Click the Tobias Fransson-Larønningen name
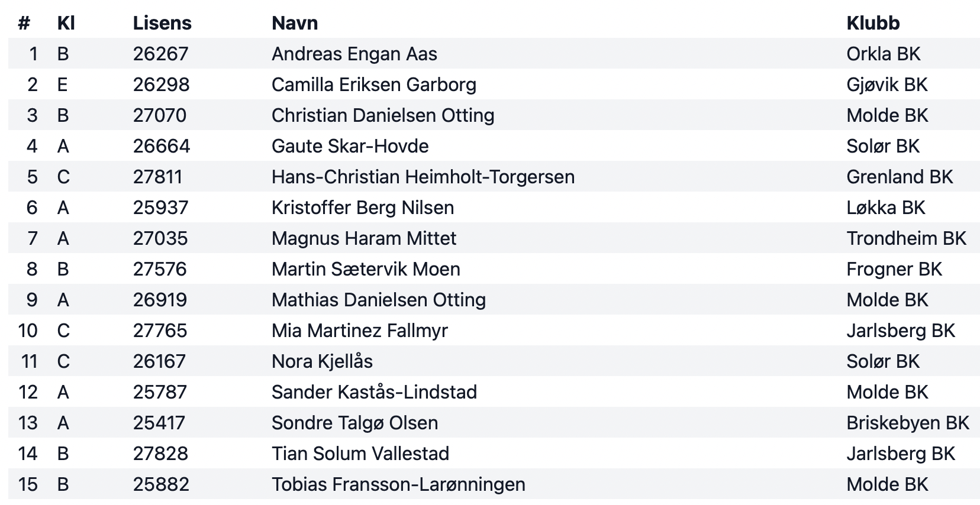980x505 pixels. point(398,484)
